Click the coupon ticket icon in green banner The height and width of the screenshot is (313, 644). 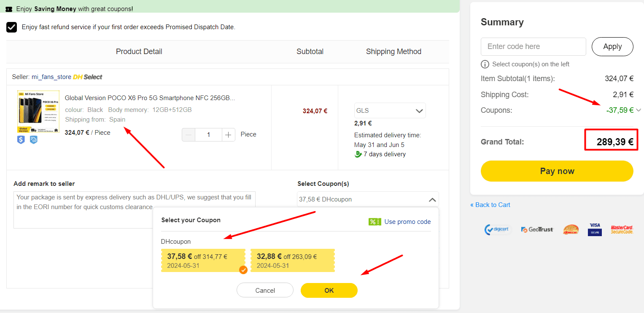(x=9, y=9)
